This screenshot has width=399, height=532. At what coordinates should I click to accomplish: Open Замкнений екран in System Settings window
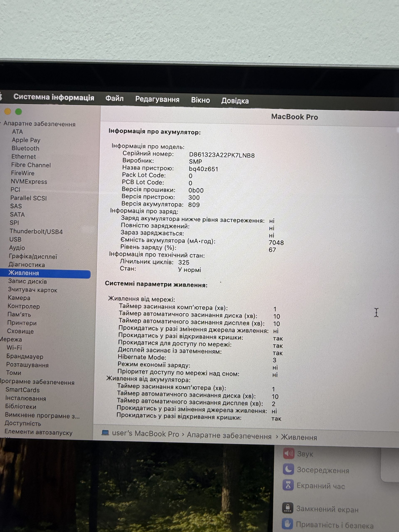coord(320,509)
